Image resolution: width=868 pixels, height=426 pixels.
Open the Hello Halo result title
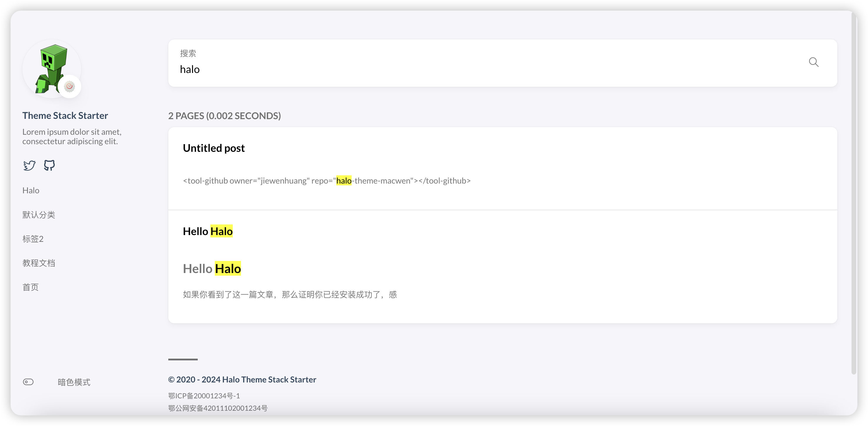point(207,231)
